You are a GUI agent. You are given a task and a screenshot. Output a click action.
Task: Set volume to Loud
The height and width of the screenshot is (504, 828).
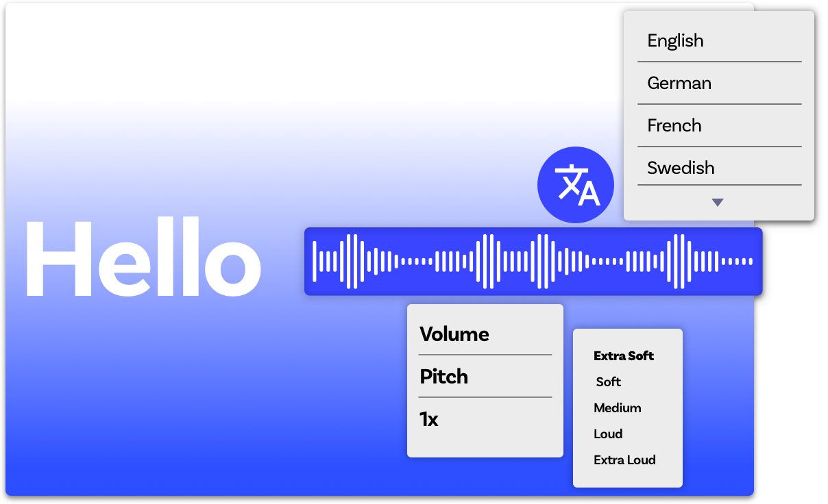click(x=608, y=434)
